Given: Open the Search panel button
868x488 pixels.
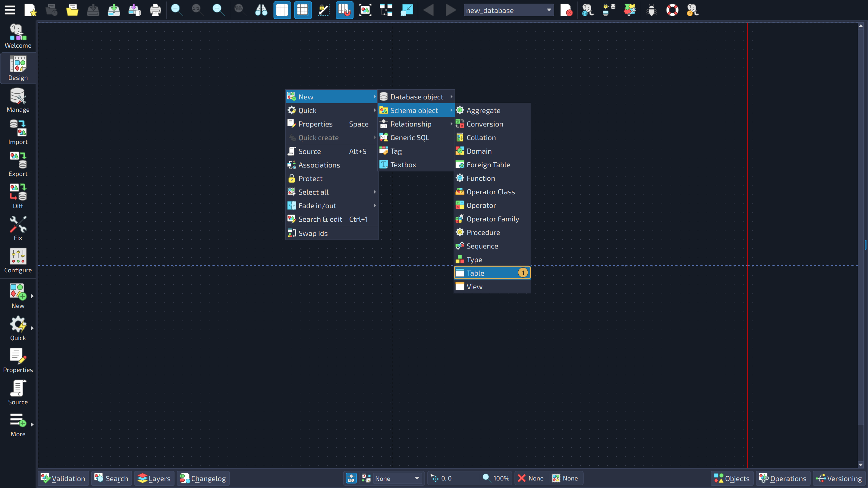Looking at the screenshot, I should click(x=112, y=478).
